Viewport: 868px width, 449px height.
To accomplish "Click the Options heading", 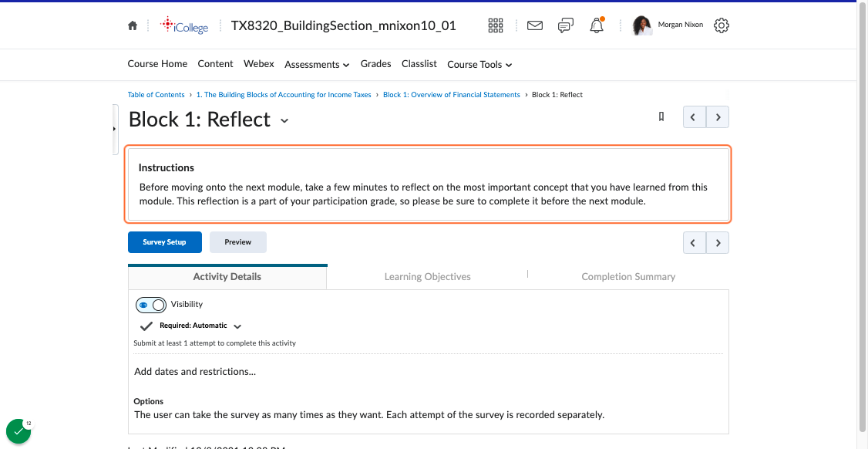I will tap(148, 401).
